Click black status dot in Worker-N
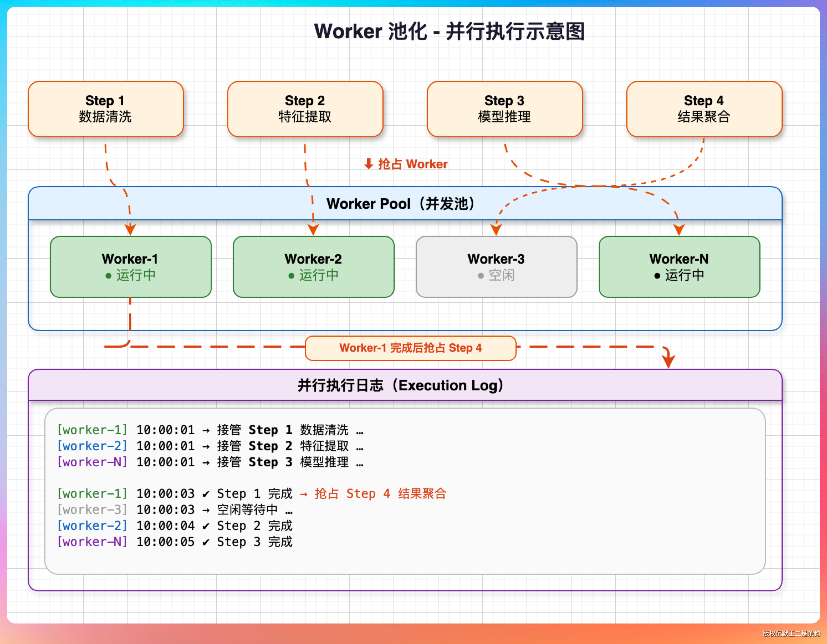Viewport: 827px width, 644px height. 657,276
